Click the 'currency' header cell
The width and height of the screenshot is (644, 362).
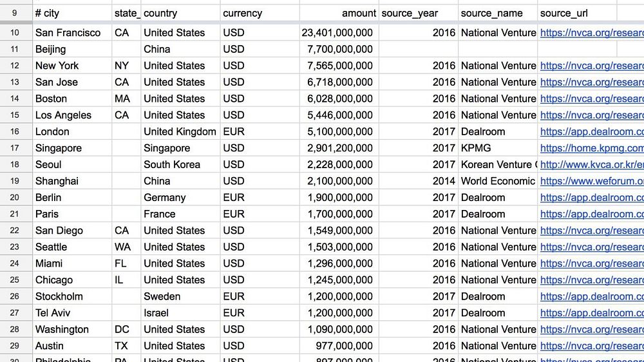pos(259,13)
